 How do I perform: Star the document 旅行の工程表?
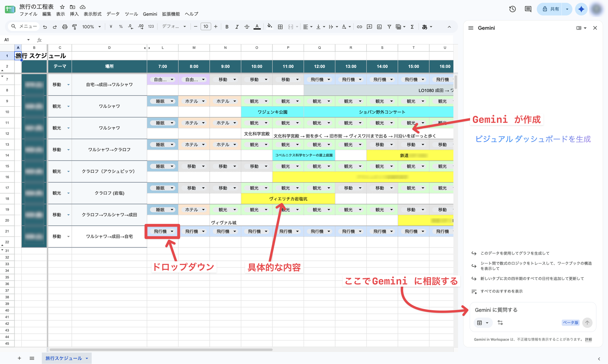(62, 7)
